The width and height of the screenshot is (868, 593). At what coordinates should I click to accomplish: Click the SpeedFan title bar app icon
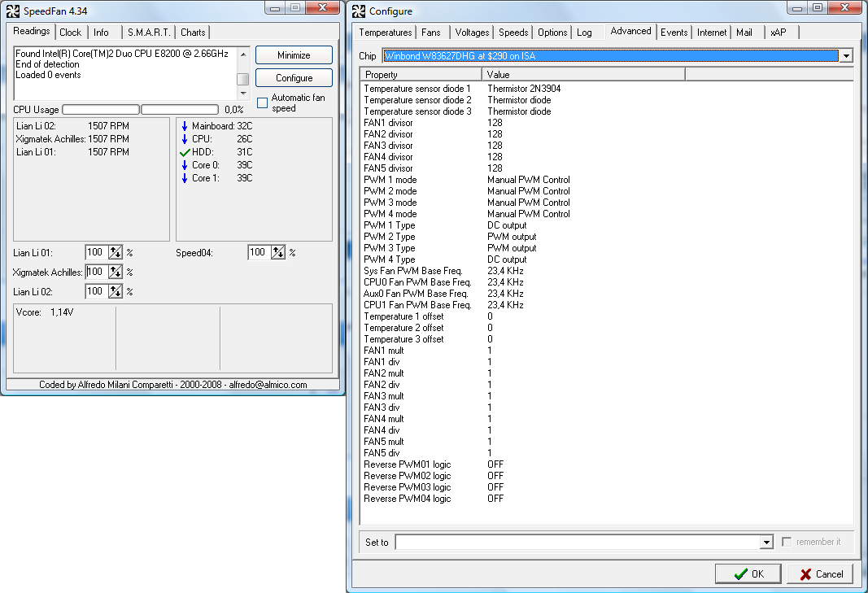13,11
